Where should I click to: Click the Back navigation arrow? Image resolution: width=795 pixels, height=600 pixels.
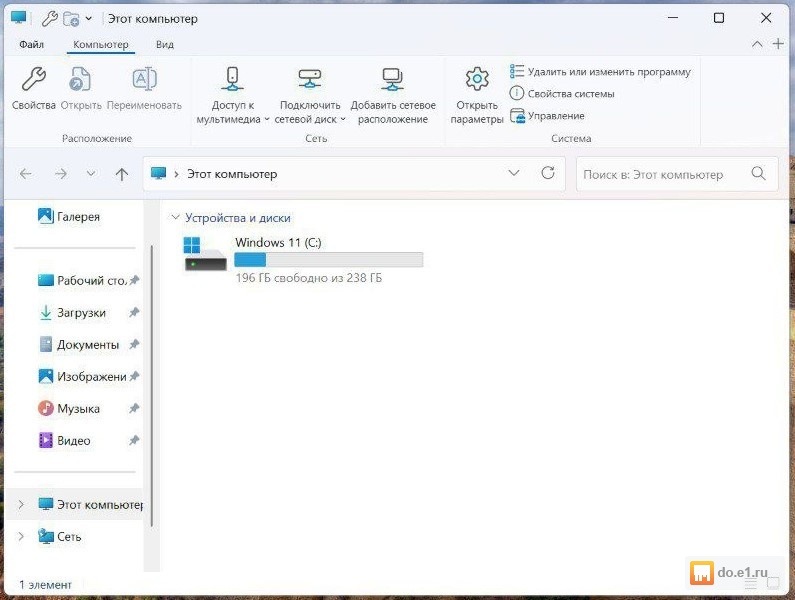25,174
